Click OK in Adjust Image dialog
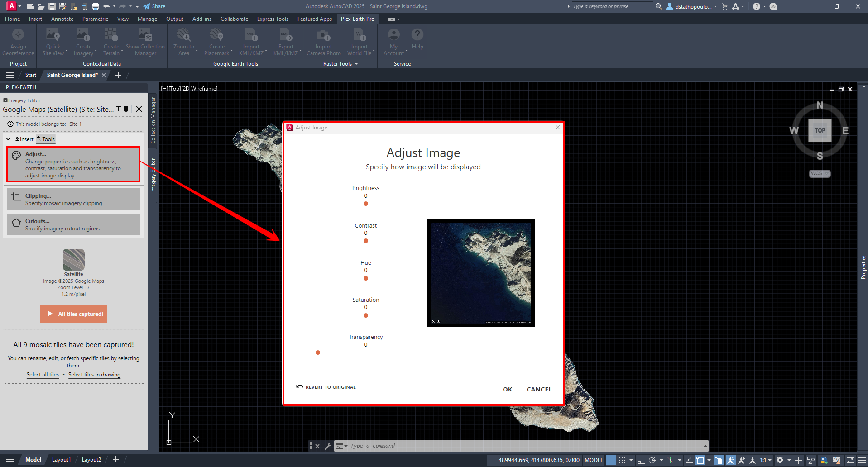Screen dimensions: 868x467 click(x=508, y=389)
